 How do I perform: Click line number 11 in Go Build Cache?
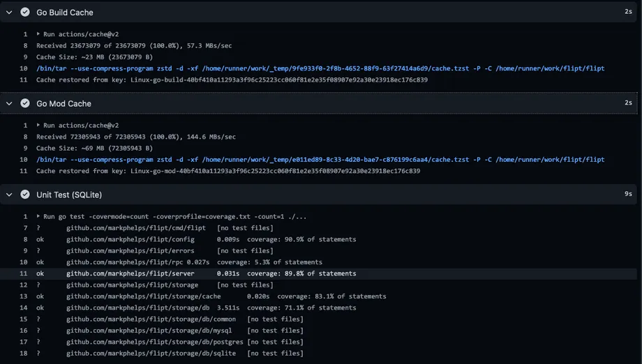24,79
